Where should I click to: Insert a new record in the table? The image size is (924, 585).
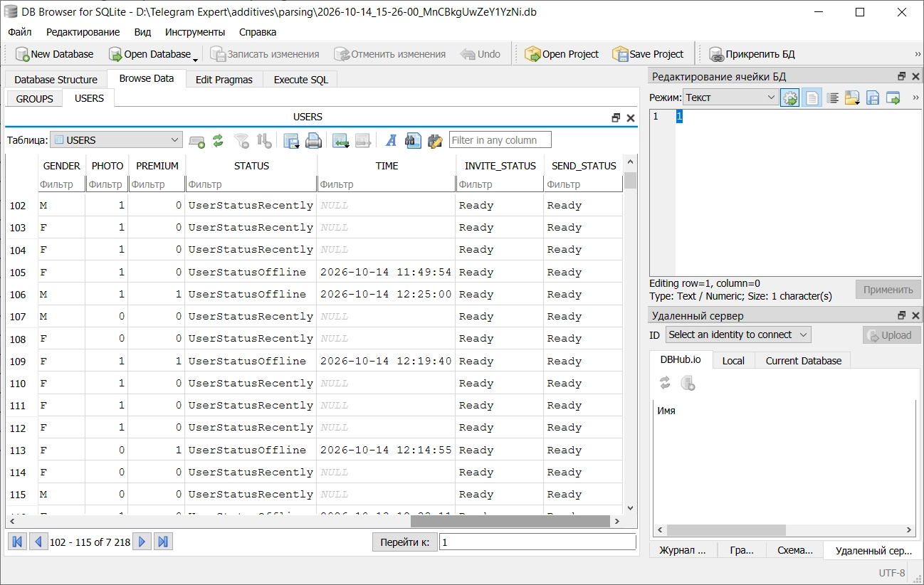coord(341,141)
